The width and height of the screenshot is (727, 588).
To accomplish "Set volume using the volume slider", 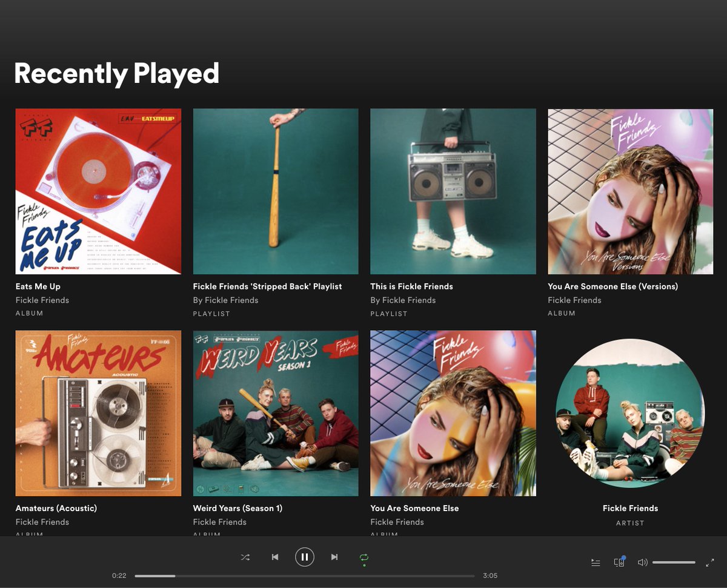I will click(x=674, y=563).
